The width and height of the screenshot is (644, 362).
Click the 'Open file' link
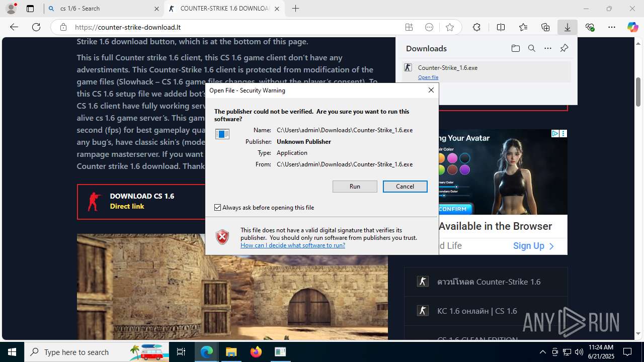(428, 77)
